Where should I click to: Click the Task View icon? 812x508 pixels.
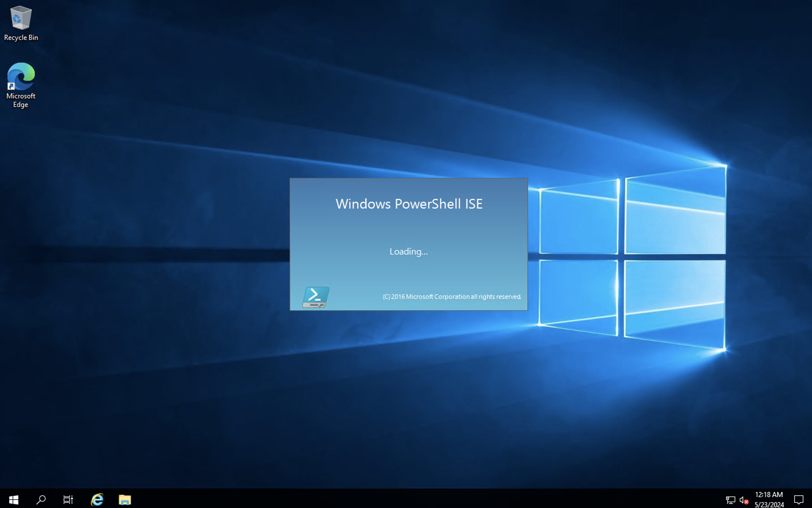[x=68, y=499]
